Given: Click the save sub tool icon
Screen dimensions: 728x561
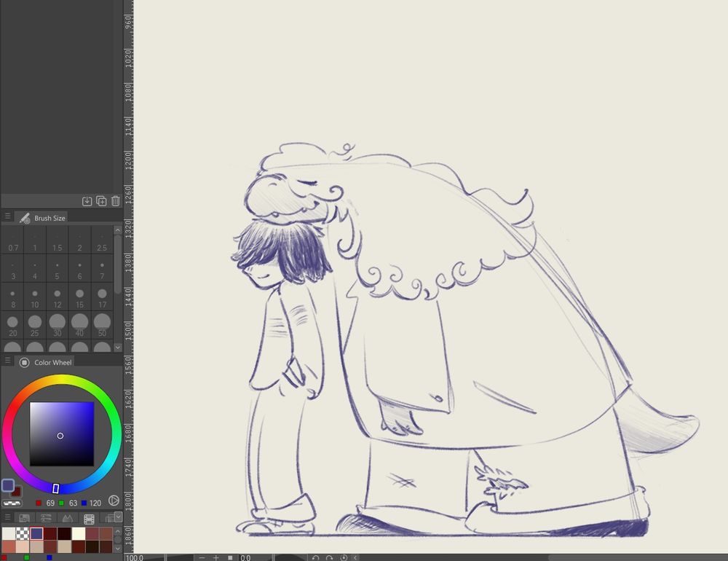Looking at the screenshot, I should click(x=87, y=201).
